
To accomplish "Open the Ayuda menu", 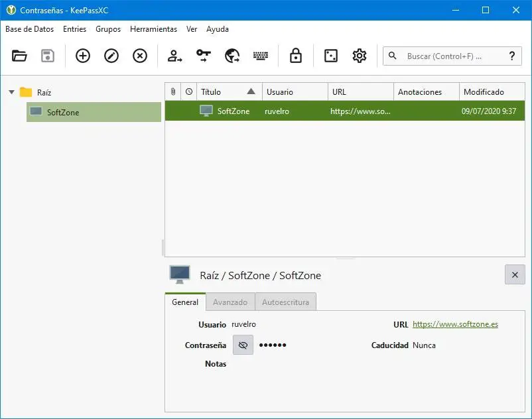I will pyautogui.click(x=218, y=29).
